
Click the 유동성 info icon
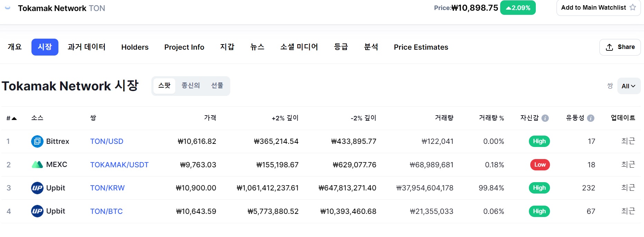click(x=591, y=118)
